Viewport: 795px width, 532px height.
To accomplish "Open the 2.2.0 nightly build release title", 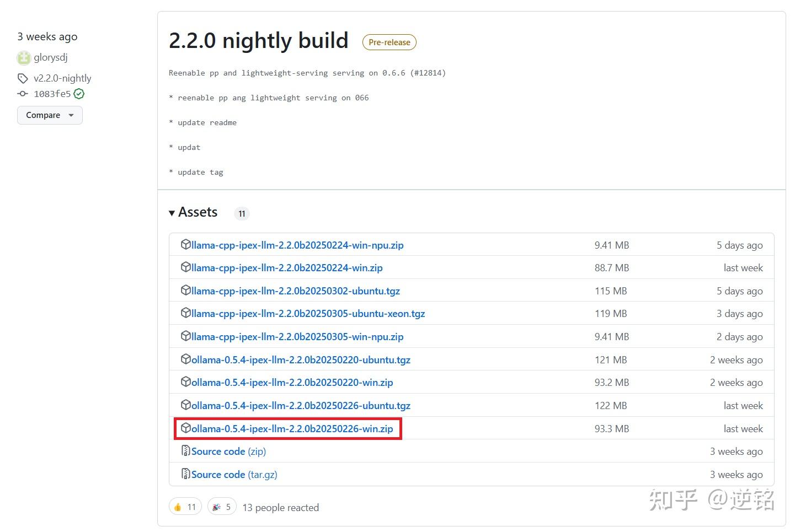I will [x=259, y=40].
